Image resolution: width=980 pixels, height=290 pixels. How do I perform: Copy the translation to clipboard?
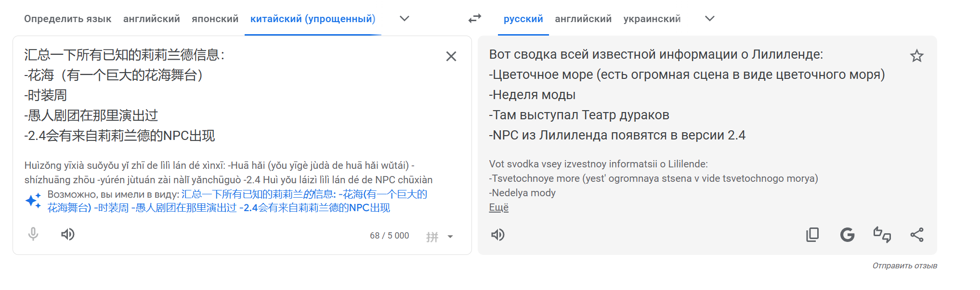click(x=812, y=235)
